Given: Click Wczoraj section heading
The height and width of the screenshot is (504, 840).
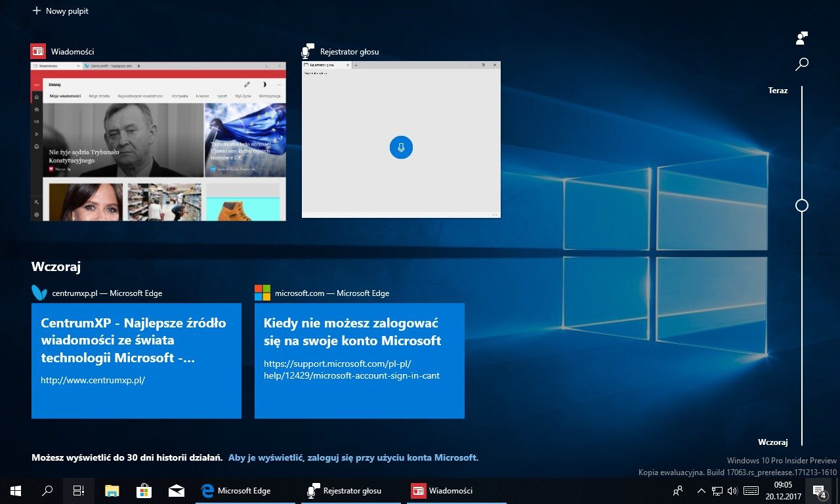Looking at the screenshot, I should point(56,266).
